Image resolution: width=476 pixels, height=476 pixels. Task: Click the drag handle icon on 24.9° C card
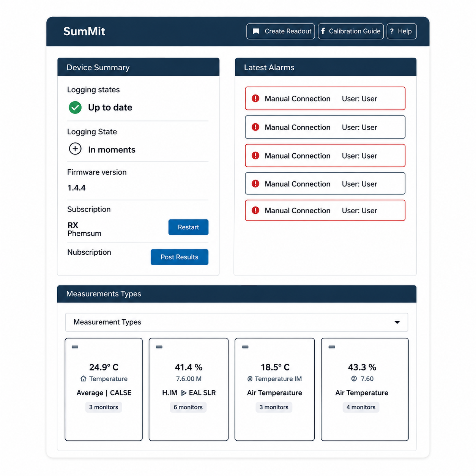(75, 347)
